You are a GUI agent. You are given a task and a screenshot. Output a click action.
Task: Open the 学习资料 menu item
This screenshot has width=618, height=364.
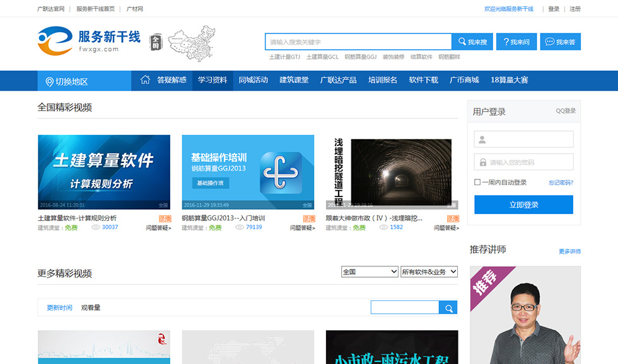pyautogui.click(x=212, y=80)
